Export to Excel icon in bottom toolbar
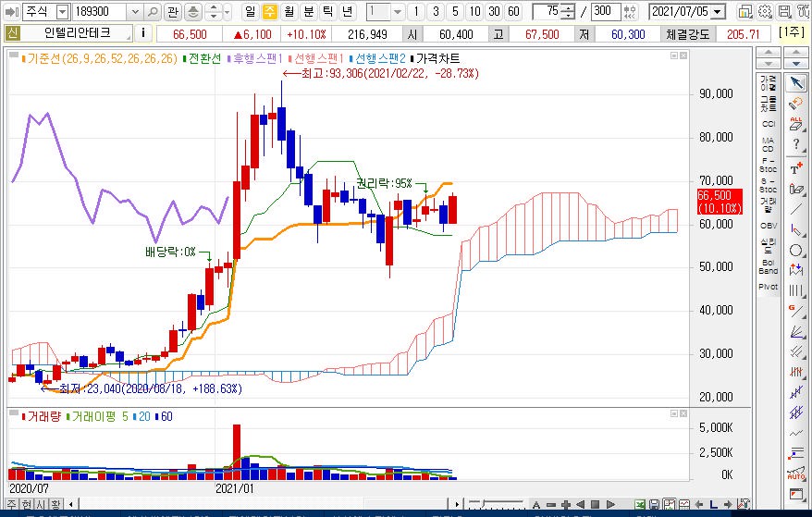 tap(640, 504)
